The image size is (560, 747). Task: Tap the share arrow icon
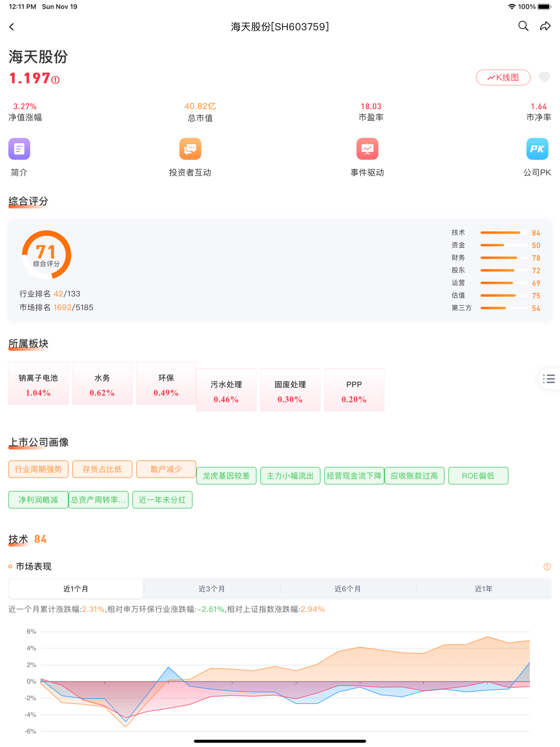(545, 26)
